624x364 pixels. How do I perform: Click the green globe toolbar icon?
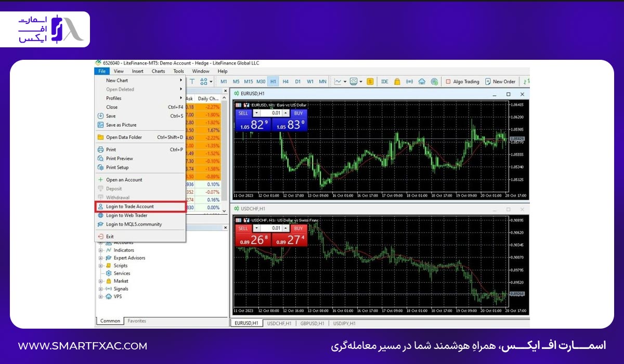click(434, 82)
